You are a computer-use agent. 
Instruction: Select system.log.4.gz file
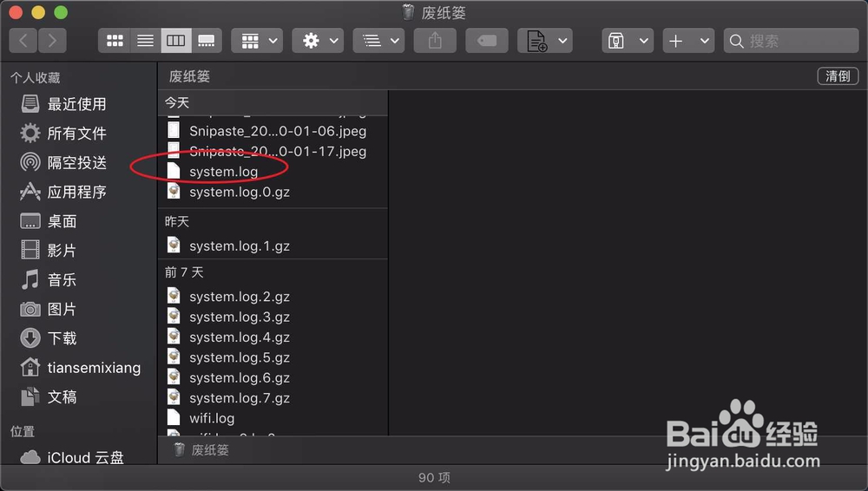[x=228, y=337]
